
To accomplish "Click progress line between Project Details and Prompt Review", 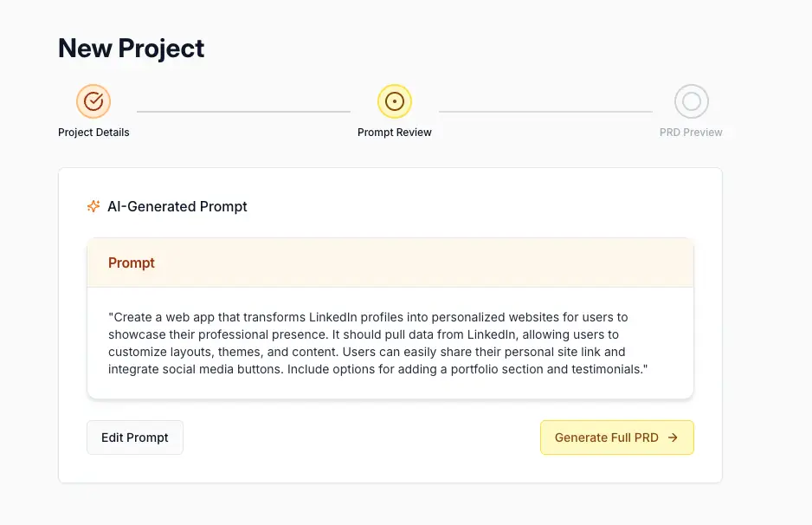I will point(243,111).
